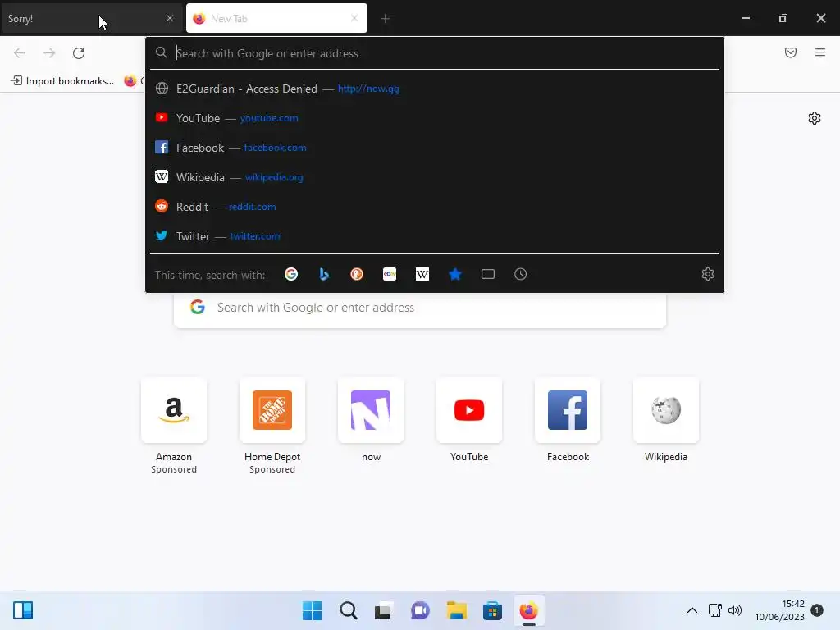The width and height of the screenshot is (840, 630).
Task: Open Twitter suggestion in urlbar list
Action: point(435,236)
